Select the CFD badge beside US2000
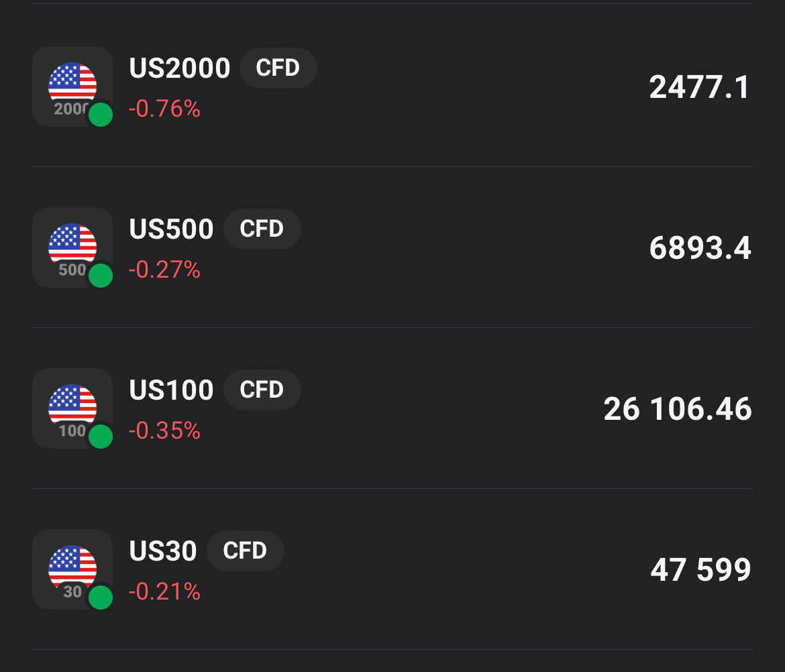 click(x=278, y=68)
